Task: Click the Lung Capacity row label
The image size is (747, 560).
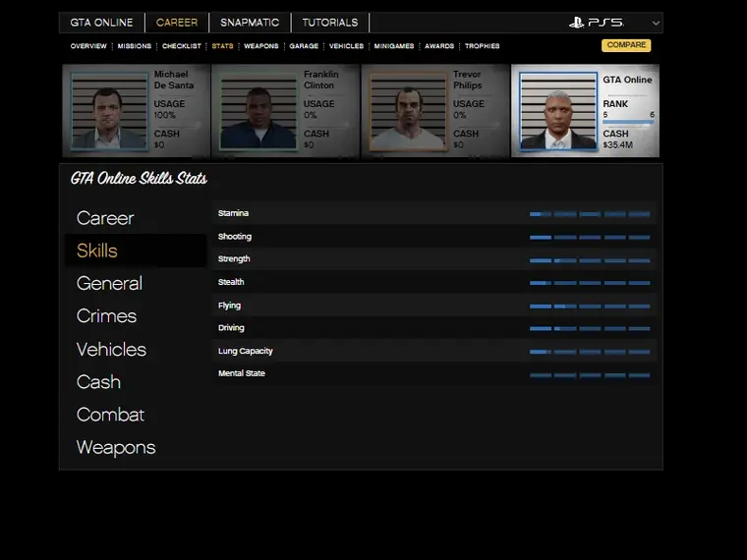Action: click(246, 351)
